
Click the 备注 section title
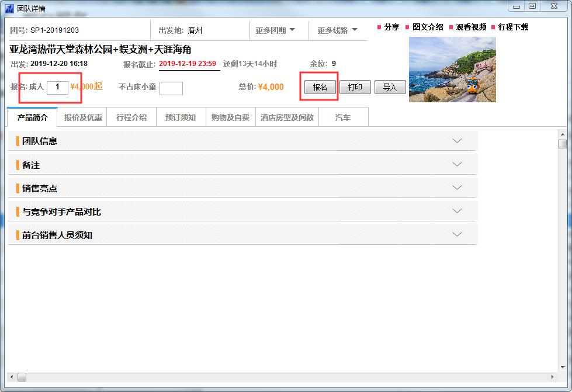[x=30, y=165]
